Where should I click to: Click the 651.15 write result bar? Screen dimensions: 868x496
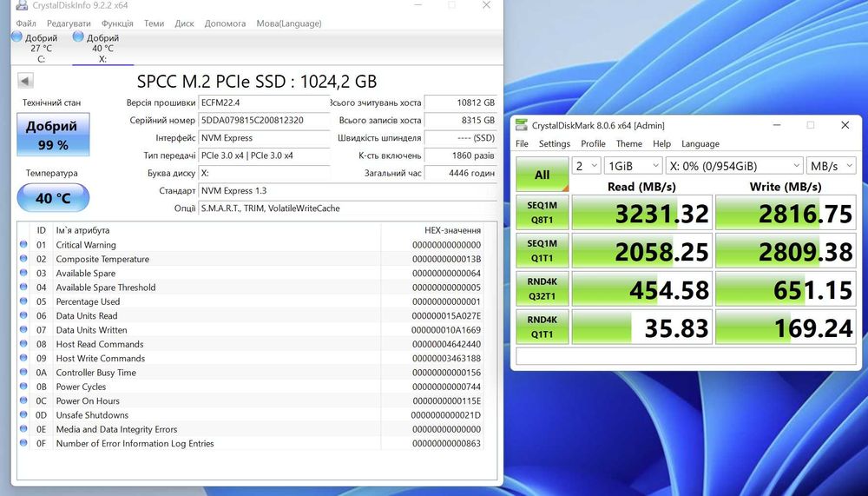pos(786,288)
